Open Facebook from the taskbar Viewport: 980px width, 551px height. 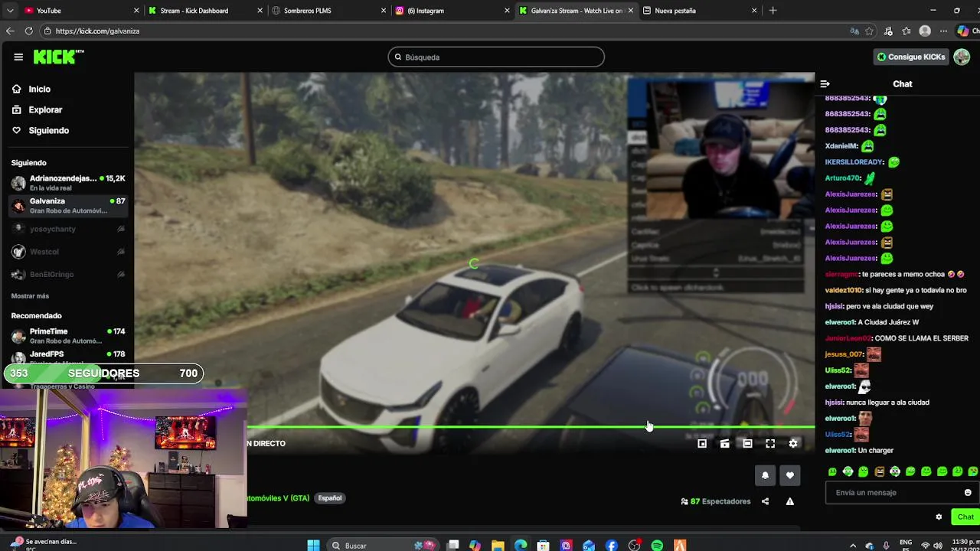(x=611, y=546)
